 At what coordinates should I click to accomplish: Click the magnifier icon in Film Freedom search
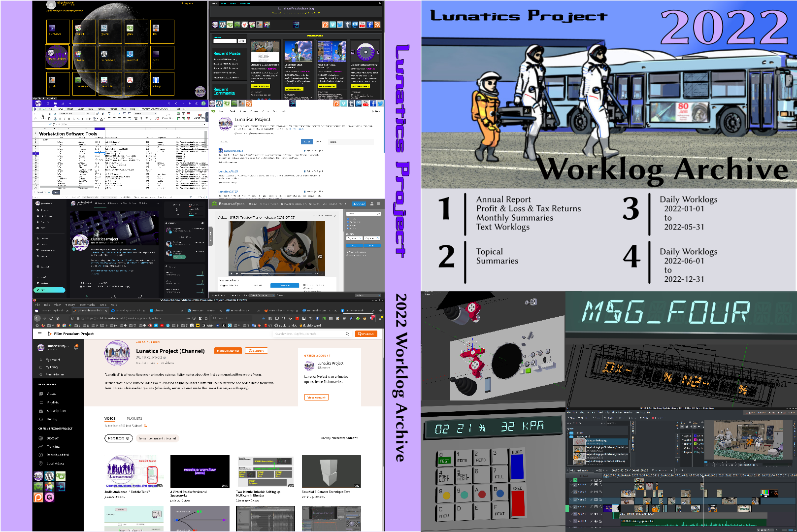coord(347,334)
